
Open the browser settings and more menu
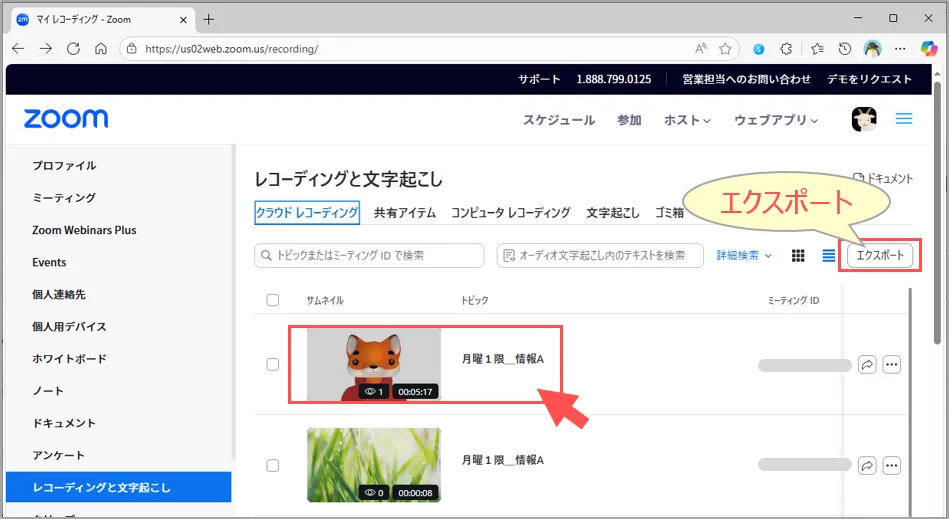click(x=900, y=49)
